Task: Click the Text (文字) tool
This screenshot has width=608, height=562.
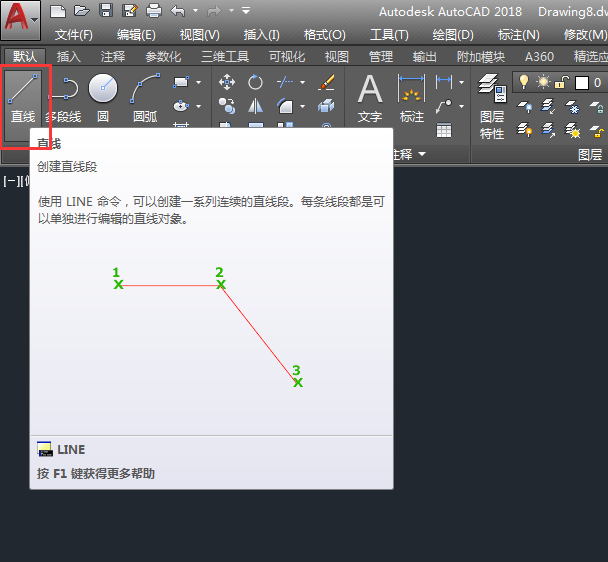Action: coord(370,99)
